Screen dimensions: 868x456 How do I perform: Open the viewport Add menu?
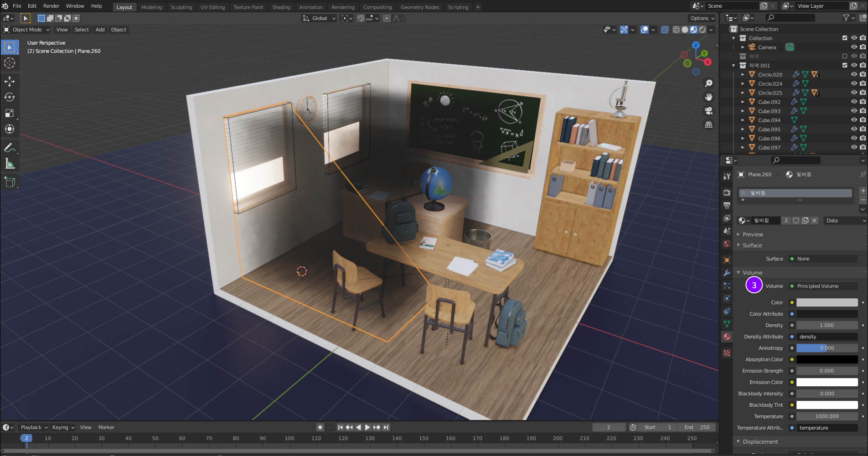click(x=100, y=30)
